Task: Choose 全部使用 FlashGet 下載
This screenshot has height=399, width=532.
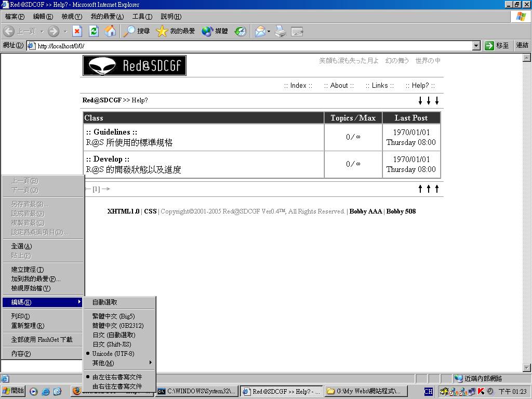Action: pyautogui.click(x=43, y=340)
